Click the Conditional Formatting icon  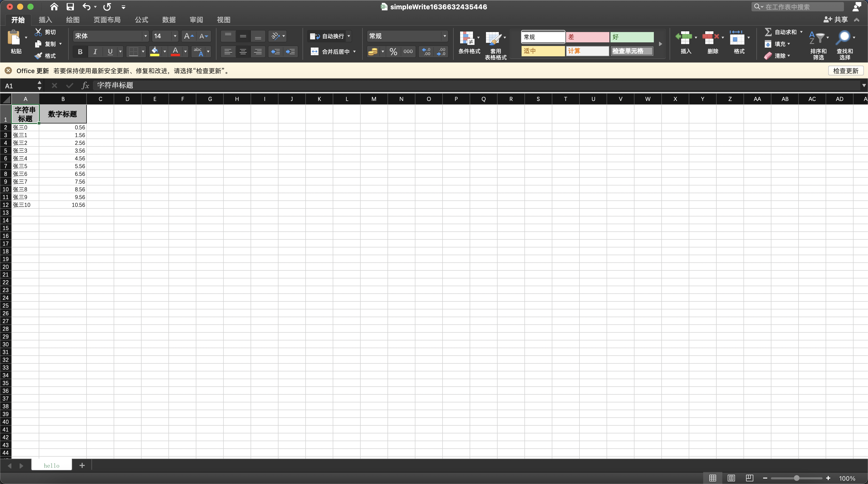pos(467,39)
